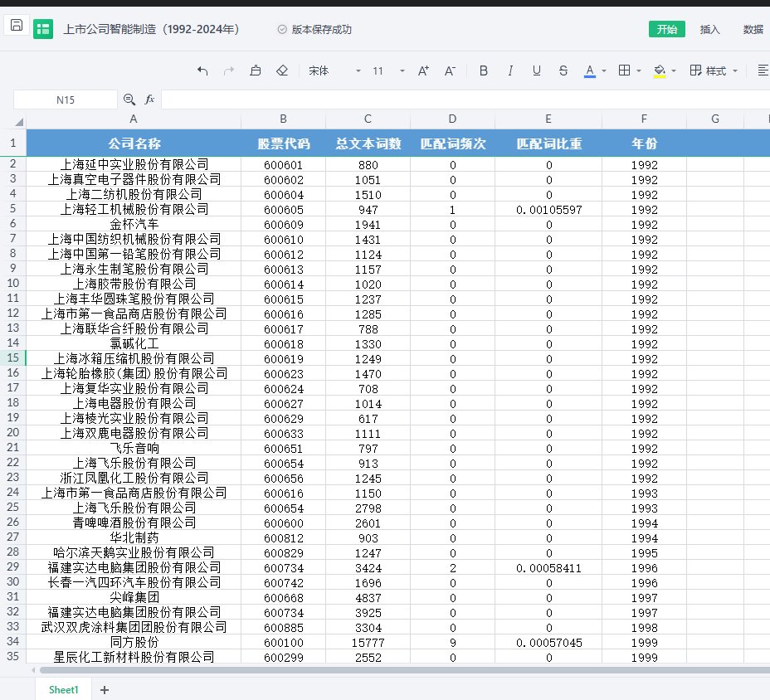Switch to Sheet1 tab

(x=63, y=690)
